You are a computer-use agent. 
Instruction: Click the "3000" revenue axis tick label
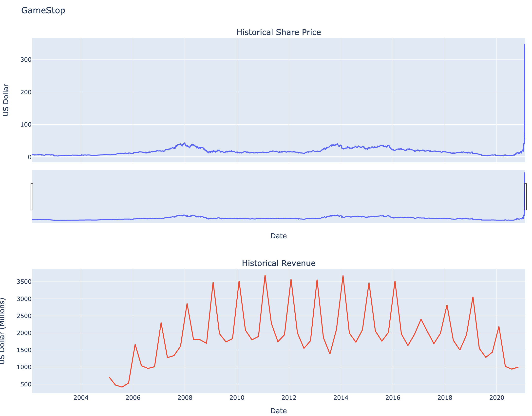(24, 299)
